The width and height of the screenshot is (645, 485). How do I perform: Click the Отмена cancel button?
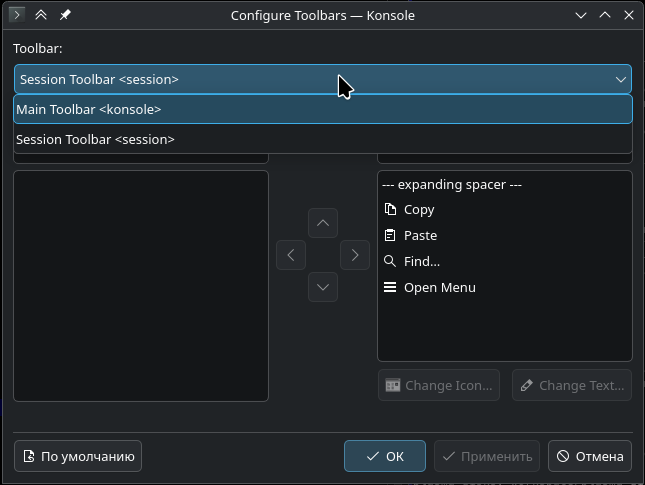[590, 456]
